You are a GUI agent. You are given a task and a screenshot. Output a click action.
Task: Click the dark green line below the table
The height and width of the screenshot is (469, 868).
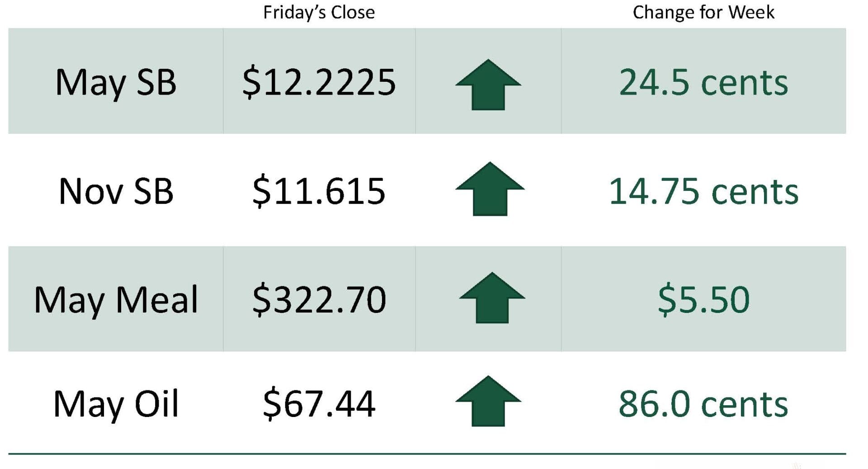(427, 453)
